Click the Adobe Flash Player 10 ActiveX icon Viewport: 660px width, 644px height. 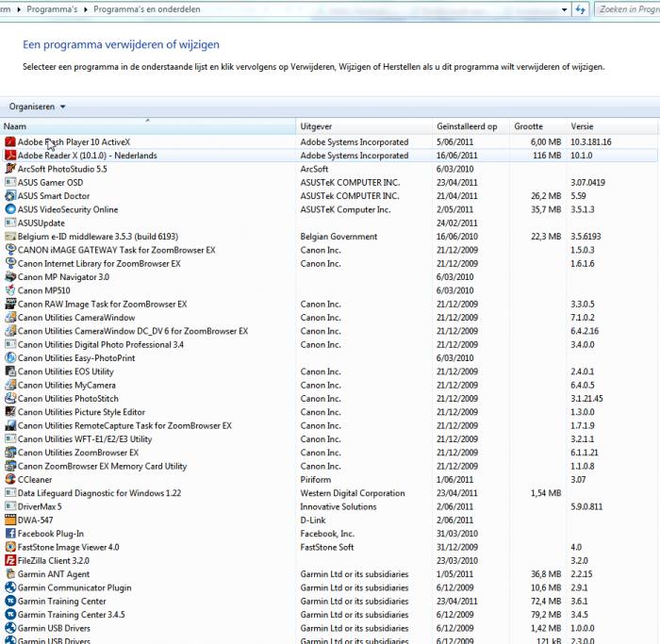[10, 141]
